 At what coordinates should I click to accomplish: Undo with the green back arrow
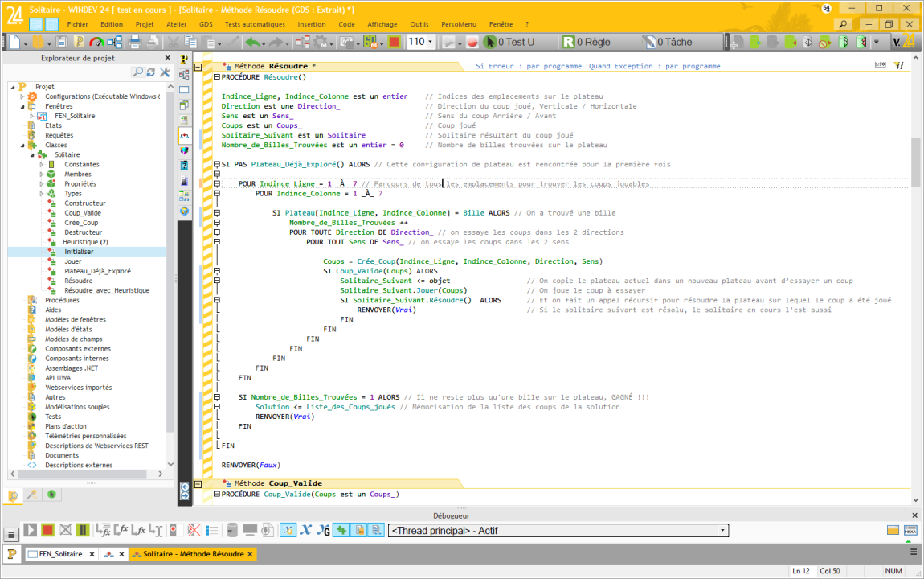[x=252, y=42]
